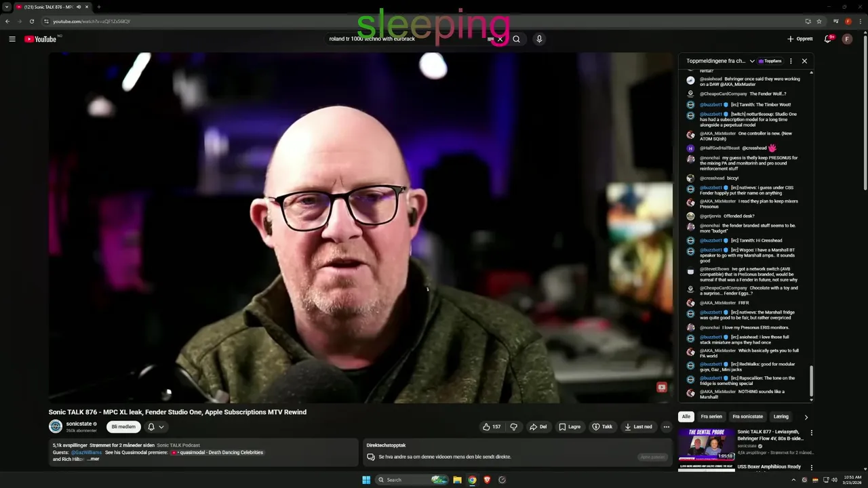Click the Windows taskbar Search box
This screenshot has width=868, height=488.
pos(413,480)
